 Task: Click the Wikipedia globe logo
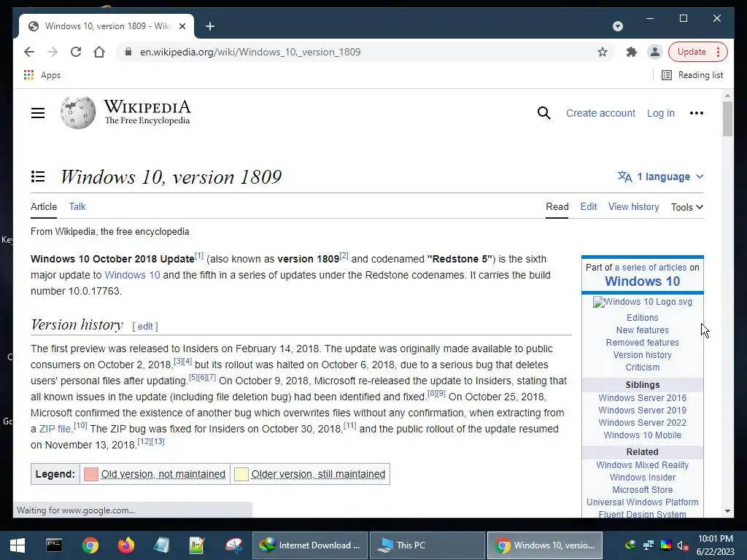pos(77,112)
